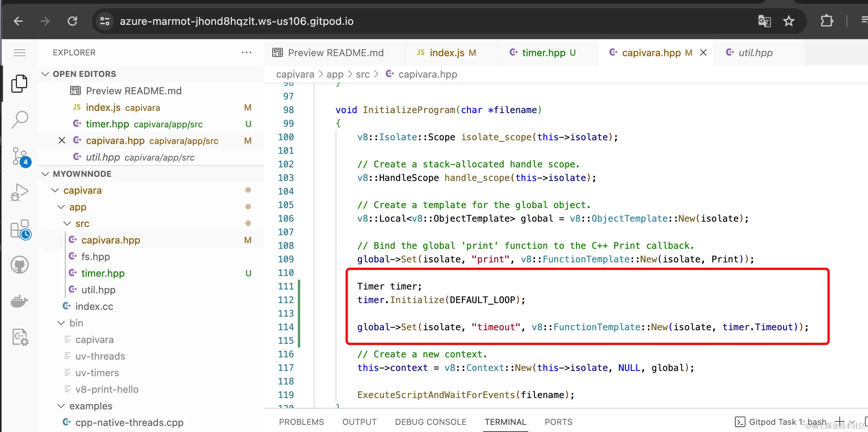Switch to the PROBLEMS panel tab
Viewport: 868px width, 432px height.
coord(301,422)
